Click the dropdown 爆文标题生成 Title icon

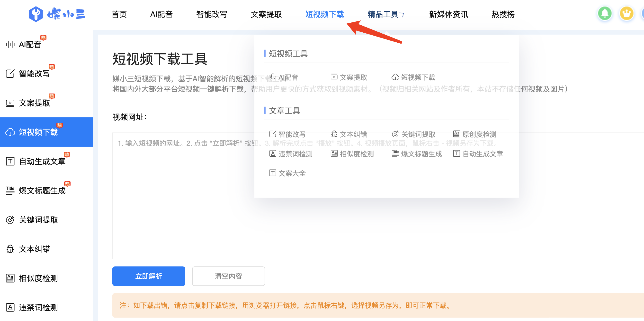395,153
